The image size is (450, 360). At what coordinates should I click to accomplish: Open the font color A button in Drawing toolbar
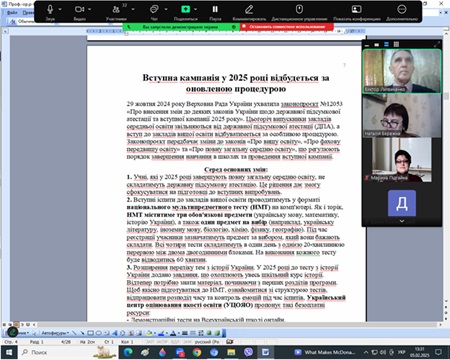pos(173,333)
